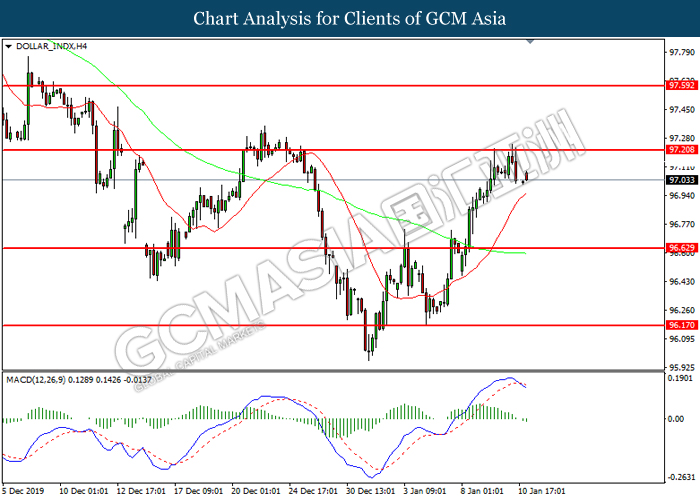Click the 97.280 price axis value

[682, 138]
